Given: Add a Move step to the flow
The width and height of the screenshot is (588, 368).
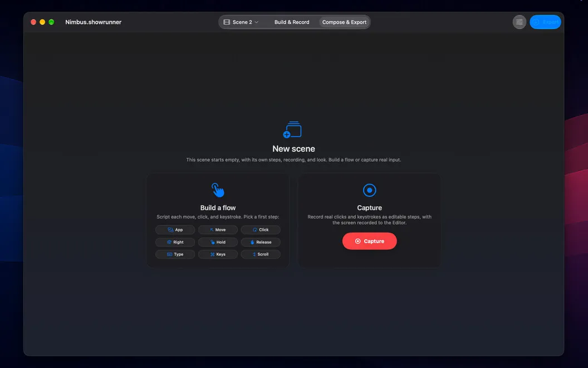Looking at the screenshot, I should 218,230.
